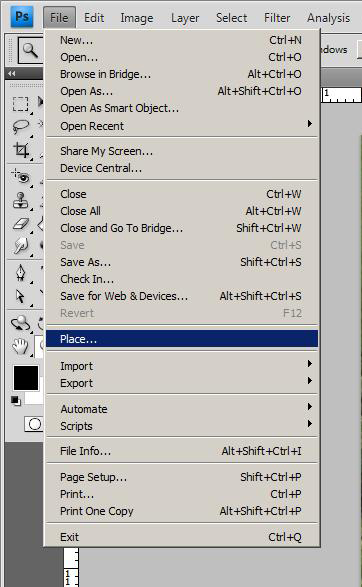Select the Clone Stamp tool
The width and height of the screenshot is (362, 587).
21,201
